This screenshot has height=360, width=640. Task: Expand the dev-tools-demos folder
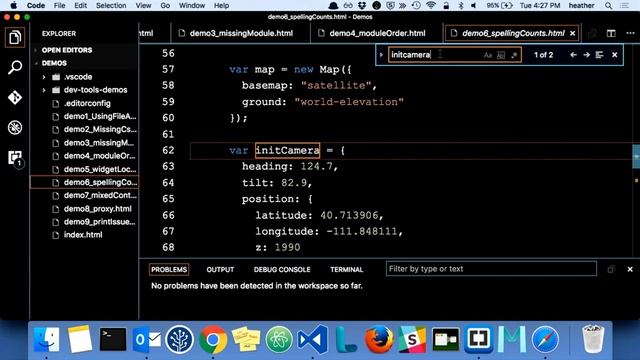pos(95,90)
